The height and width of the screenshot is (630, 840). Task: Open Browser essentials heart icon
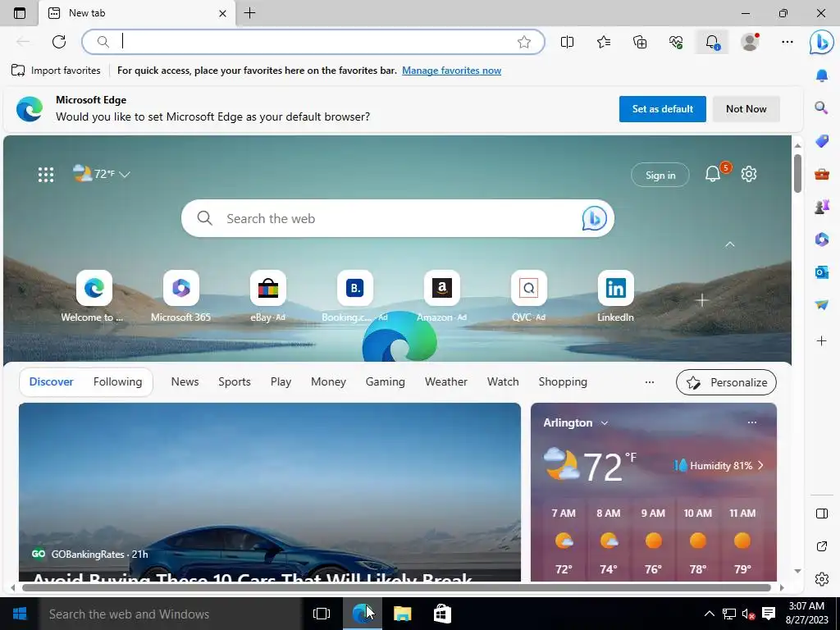click(676, 42)
